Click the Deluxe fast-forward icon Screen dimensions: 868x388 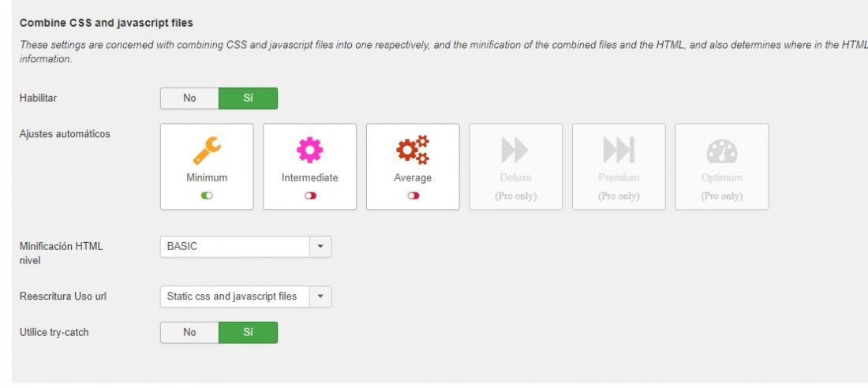514,150
